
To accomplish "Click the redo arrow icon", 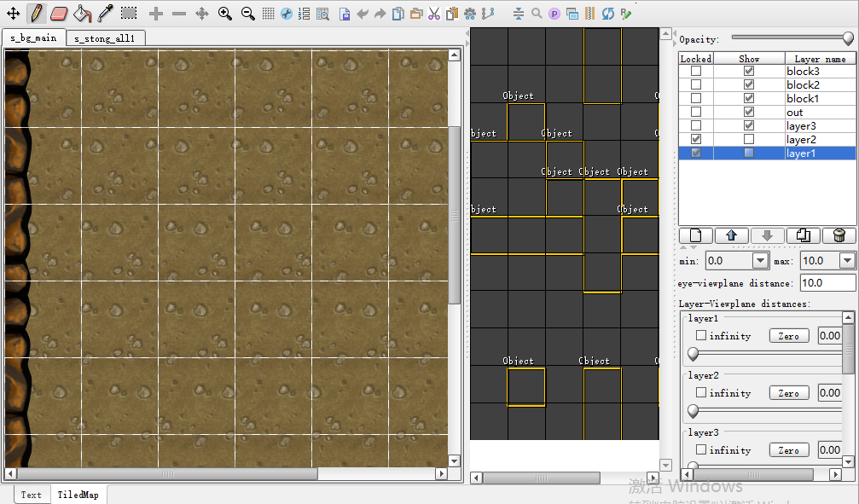I will coord(380,14).
